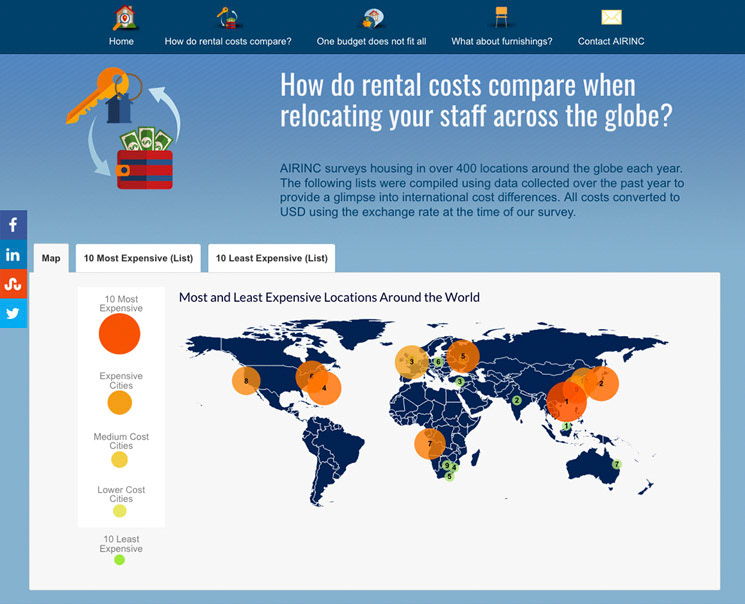Select orange marker 7 in southwest Africa

(x=430, y=444)
